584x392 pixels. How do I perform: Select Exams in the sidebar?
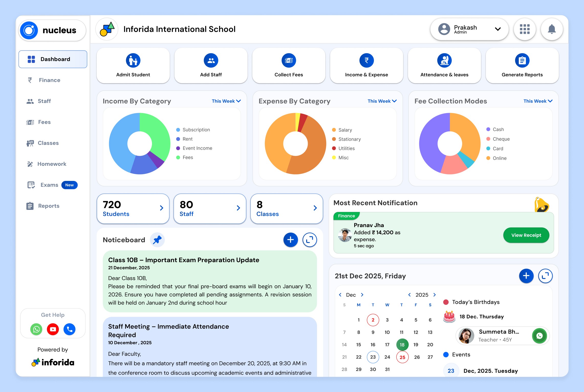tap(49, 185)
